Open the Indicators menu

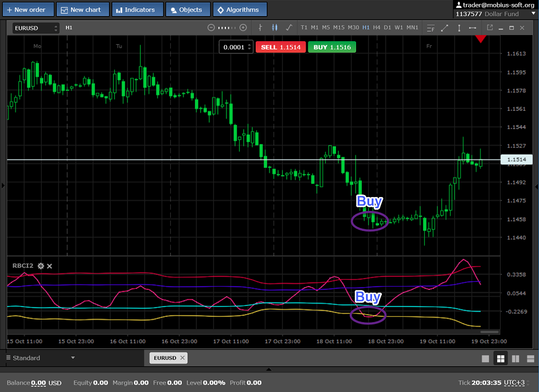click(x=137, y=10)
